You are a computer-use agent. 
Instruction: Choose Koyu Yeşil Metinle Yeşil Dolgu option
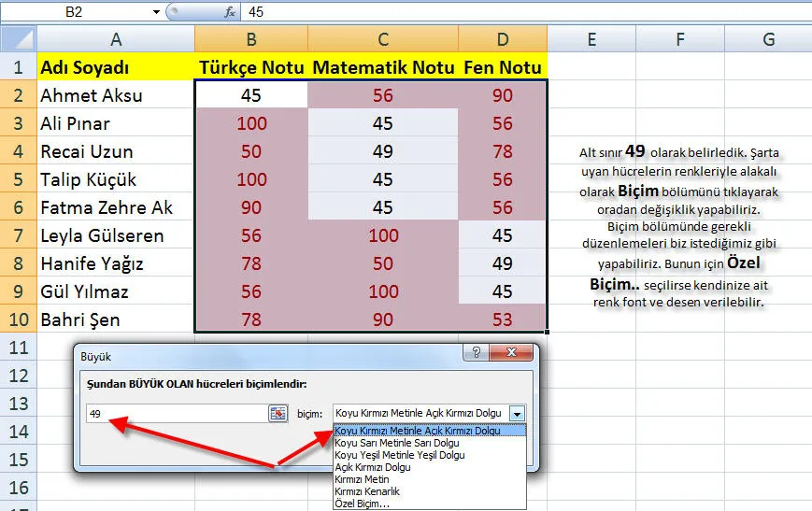399,455
